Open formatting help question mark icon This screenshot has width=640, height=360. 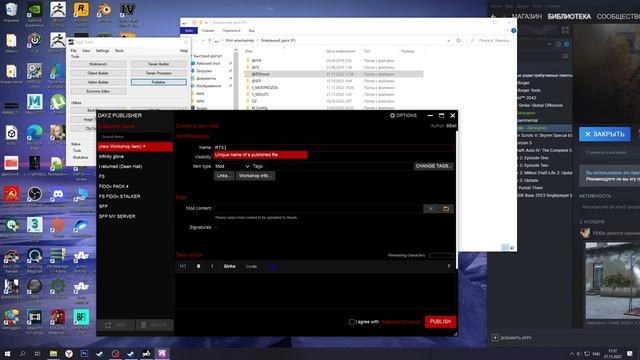tap(449, 266)
